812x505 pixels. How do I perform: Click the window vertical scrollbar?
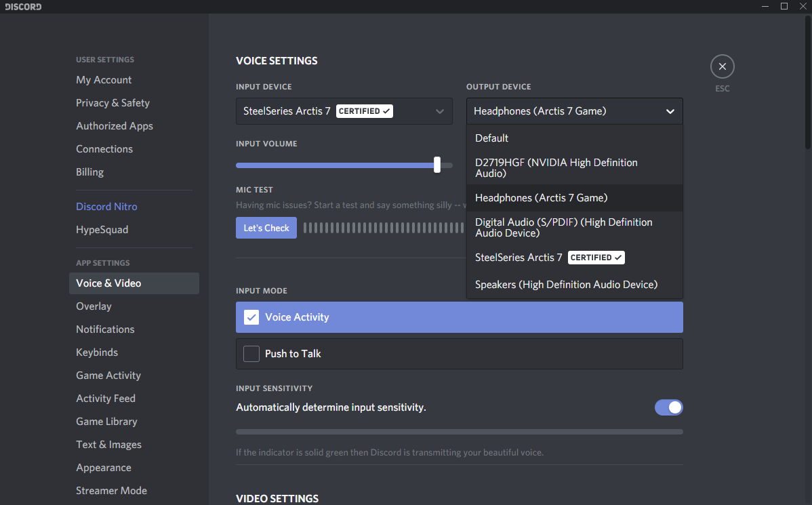coord(808,83)
